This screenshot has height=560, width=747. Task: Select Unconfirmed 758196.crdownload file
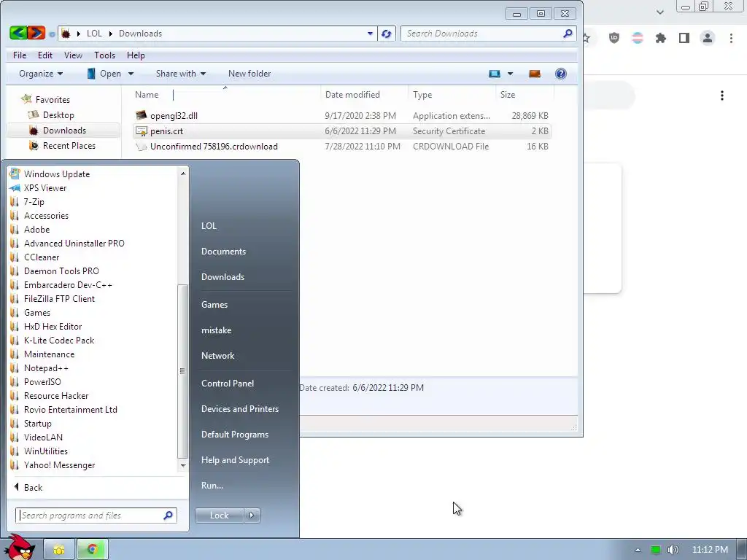click(x=342, y=146)
